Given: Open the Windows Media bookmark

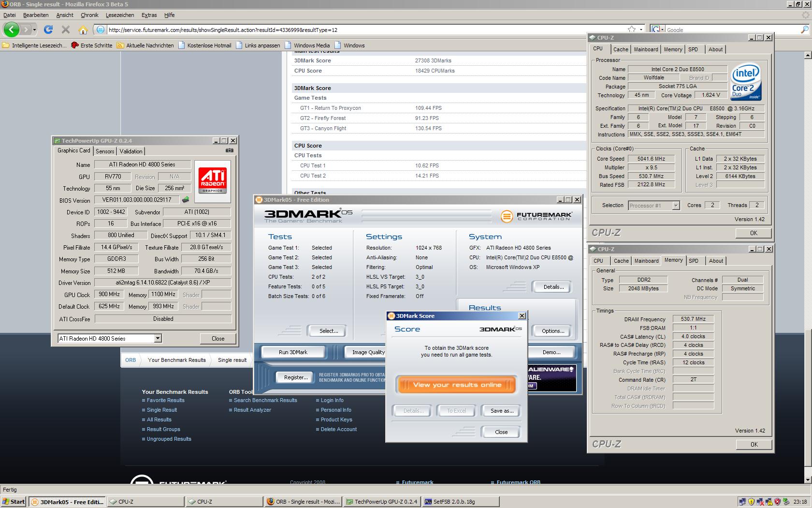Looking at the screenshot, I should [307, 45].
